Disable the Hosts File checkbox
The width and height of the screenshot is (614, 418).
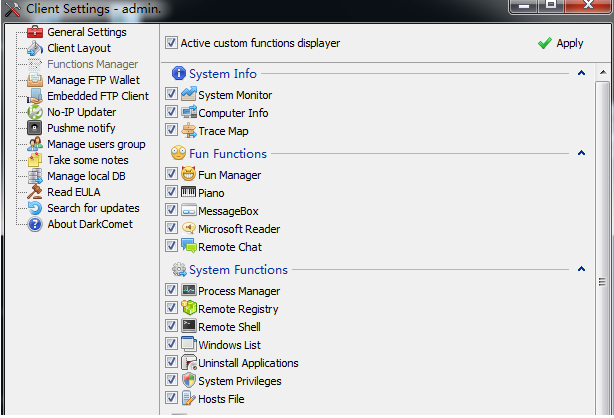click(171, 398)
